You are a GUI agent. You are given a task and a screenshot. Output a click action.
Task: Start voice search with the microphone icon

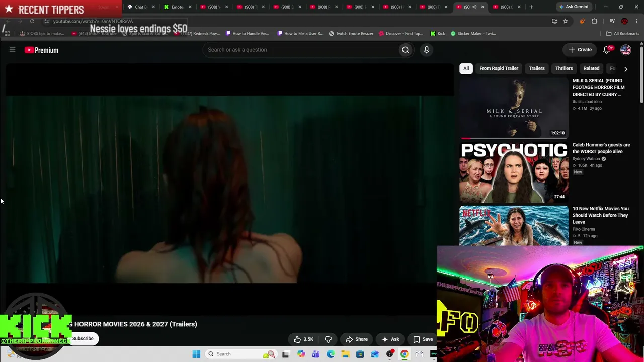(x=426, y=50)
